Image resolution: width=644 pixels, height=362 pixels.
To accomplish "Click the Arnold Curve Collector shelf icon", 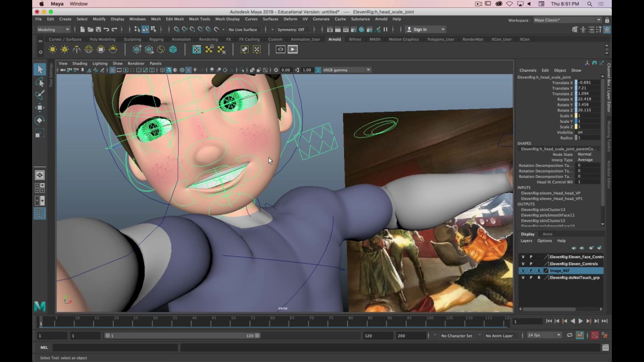I will (x=161, y=49).
